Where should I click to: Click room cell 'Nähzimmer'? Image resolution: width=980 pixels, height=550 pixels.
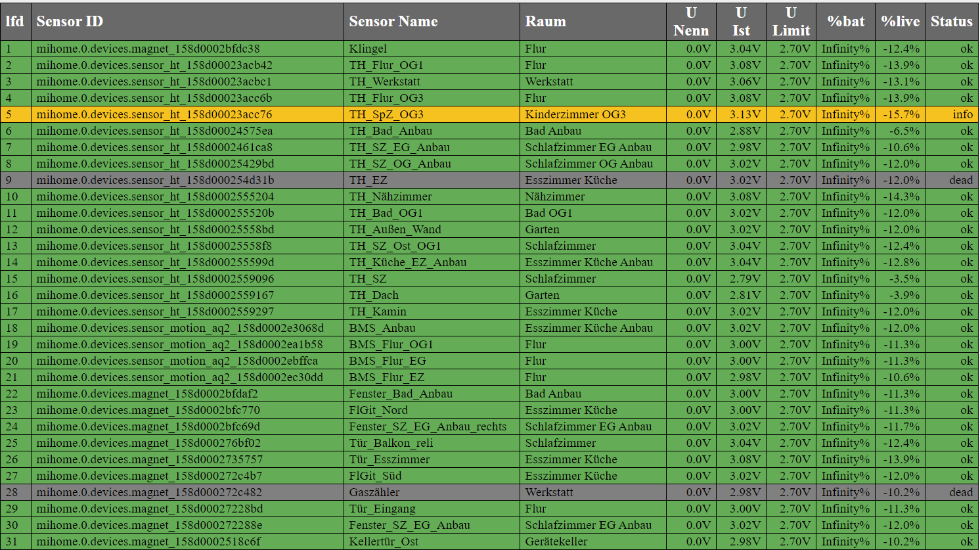554,196
